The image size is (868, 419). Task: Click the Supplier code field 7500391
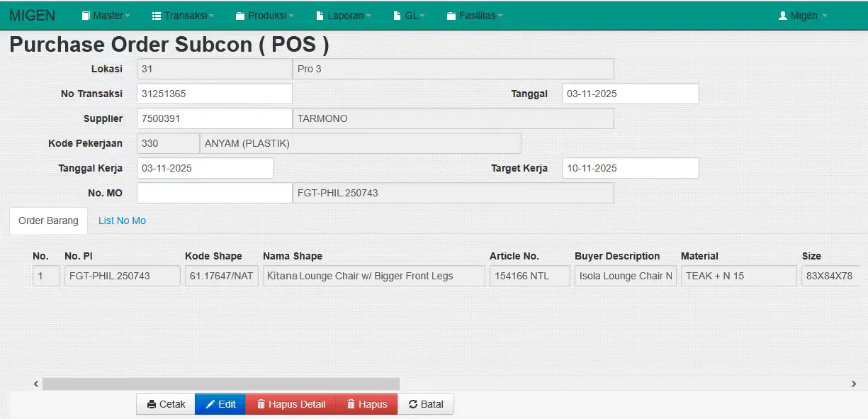(215, 118)
